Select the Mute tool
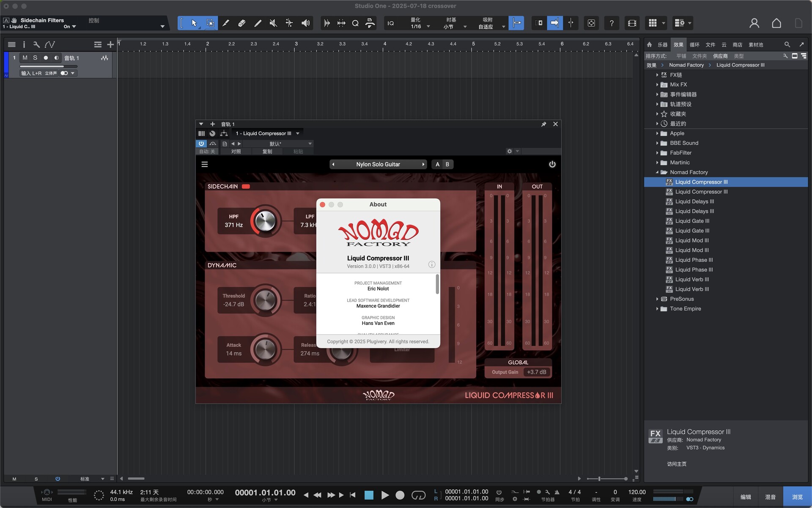The width and height of the screenshot is (812, 508). (273, 23)
